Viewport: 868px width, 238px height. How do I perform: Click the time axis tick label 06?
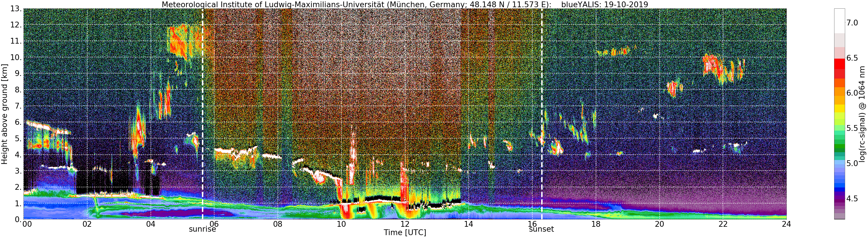[214, 224]
